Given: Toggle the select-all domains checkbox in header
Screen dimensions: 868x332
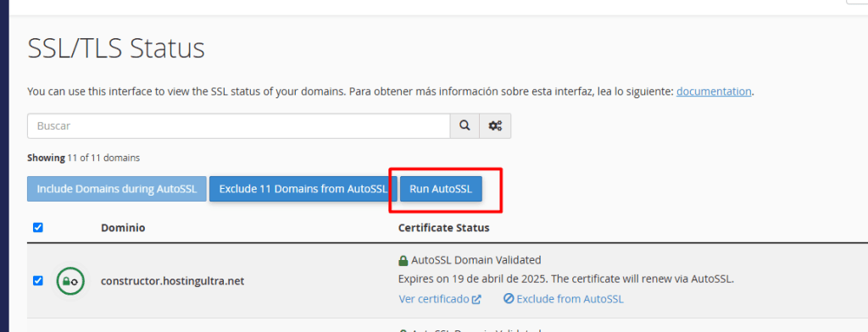Looking at the screenshot, I should coord(37,228).
